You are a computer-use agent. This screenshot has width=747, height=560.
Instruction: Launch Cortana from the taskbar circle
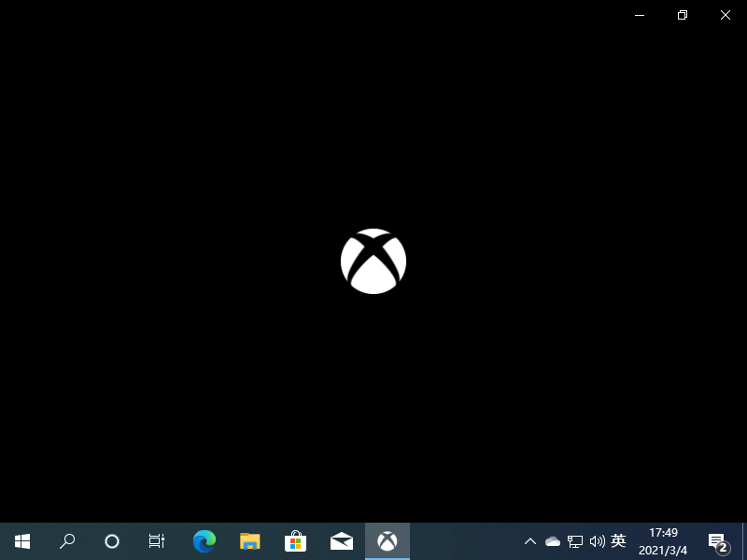coord(112,541)
